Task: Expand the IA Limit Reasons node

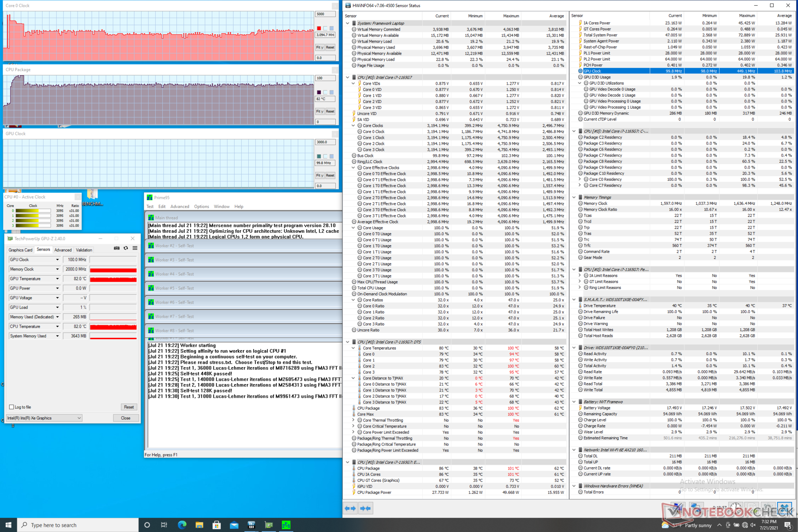Action: [579, 276]
